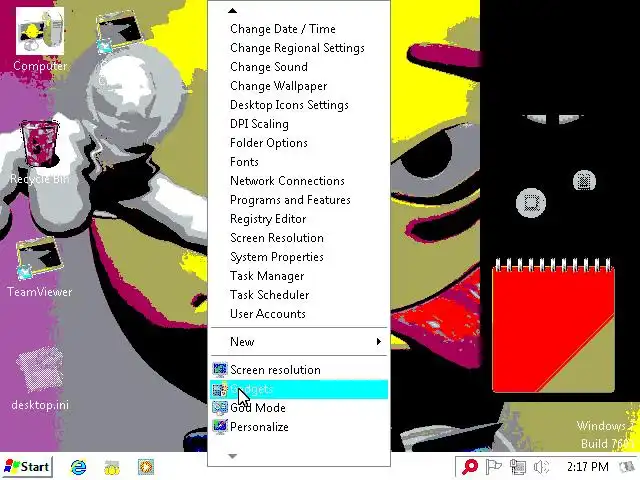The height and width of the screenshot is (480, 640).
Task: Select Change Wallpaper entry
Action: point(299,86)
